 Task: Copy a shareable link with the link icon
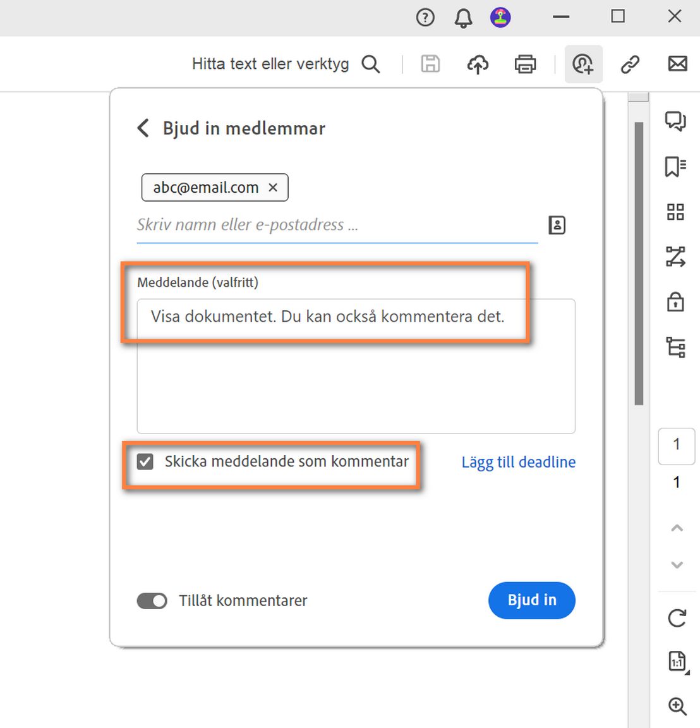pyautogui.click(x=630, y=64)
